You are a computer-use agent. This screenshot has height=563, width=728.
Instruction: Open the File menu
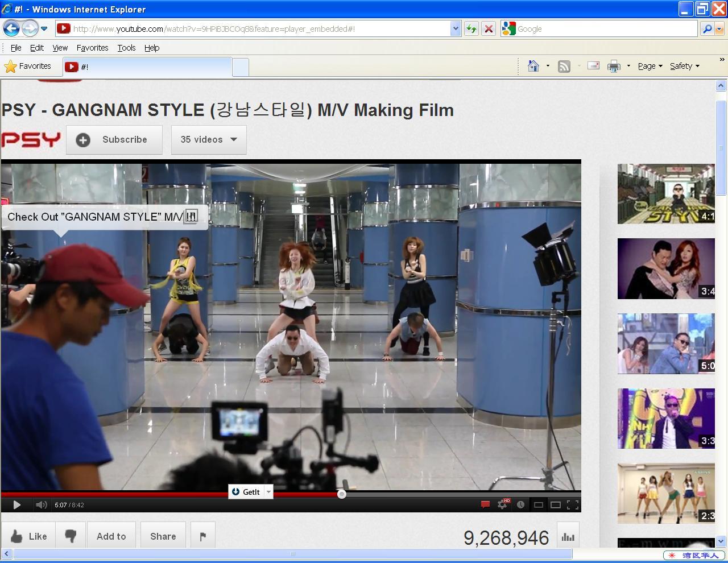(16, 48)
